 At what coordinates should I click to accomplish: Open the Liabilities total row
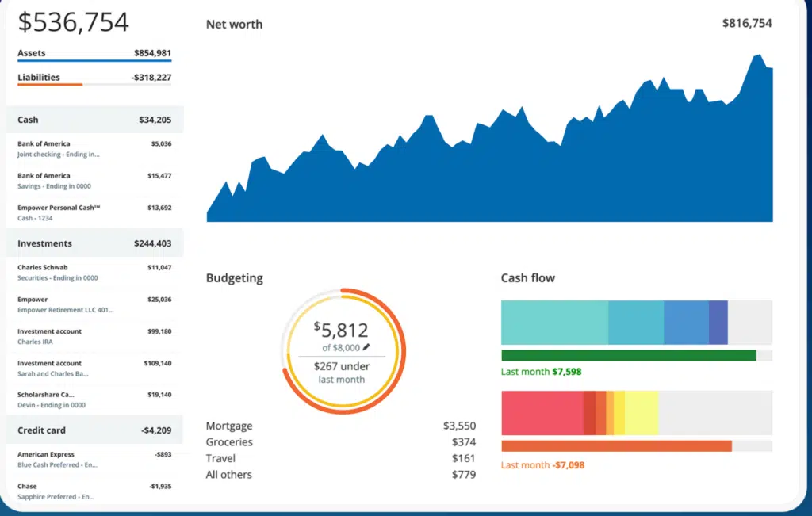pos(94,78)
